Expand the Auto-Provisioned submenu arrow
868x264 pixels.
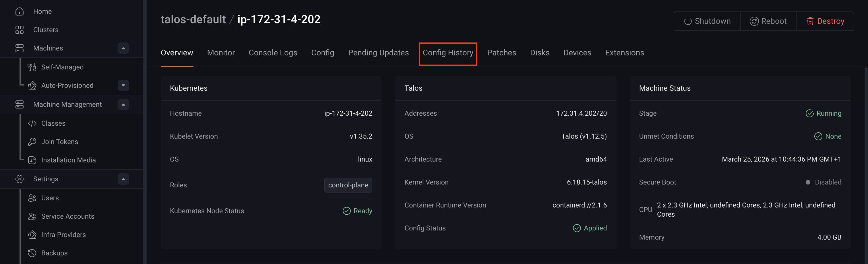tap(123, 86)
